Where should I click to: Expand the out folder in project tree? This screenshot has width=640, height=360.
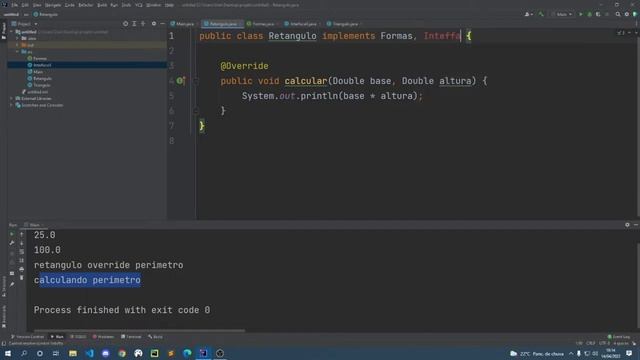pyautogui.click(x=18, y=45)
